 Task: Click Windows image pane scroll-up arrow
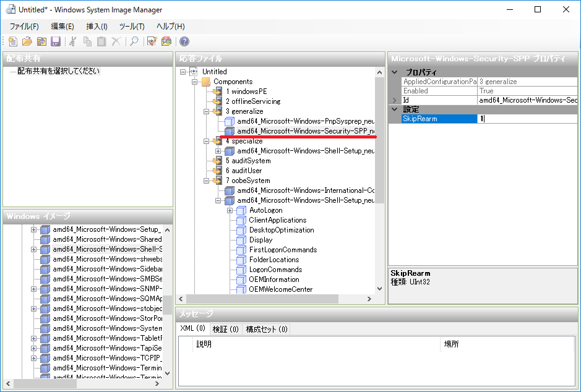(167, 230)
